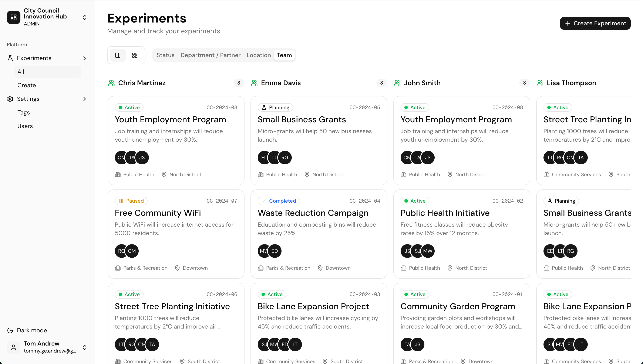643x364 pixels.
Task: Open the Waste Reduction Campaign card
Action: [318, 234]
